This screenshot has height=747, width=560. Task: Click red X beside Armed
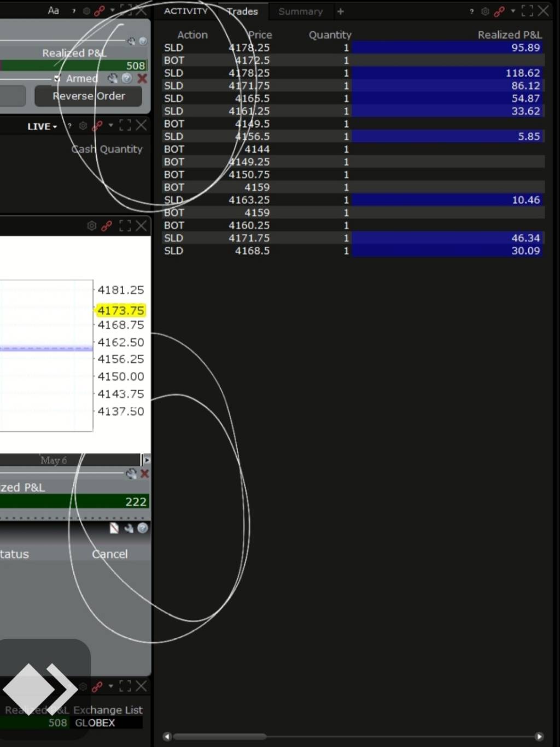pos(142,78)
